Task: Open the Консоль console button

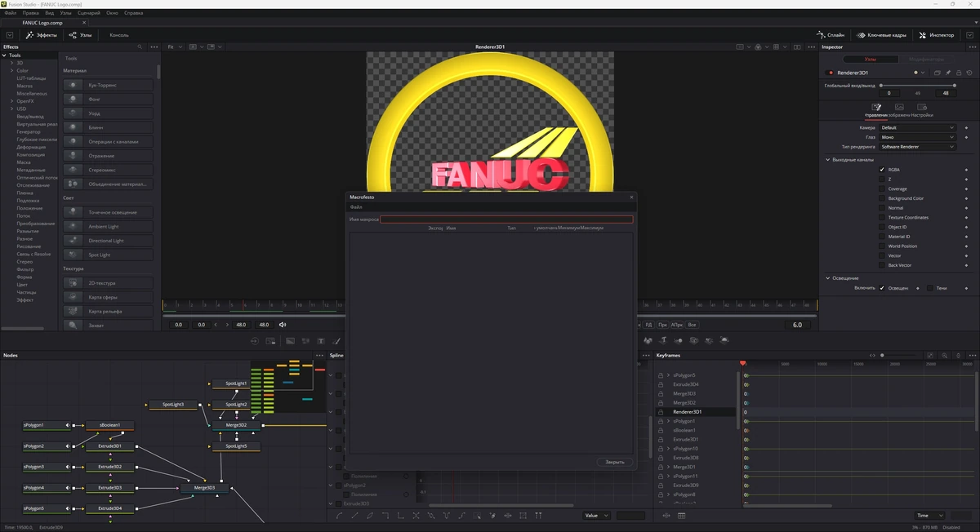Action: coord(119,35)
